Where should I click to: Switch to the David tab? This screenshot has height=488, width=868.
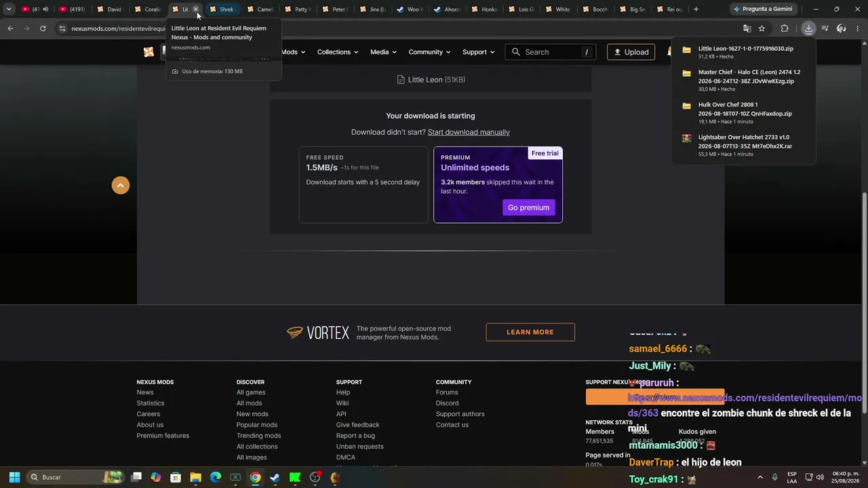pyautogui.click(x=109, y=9)
